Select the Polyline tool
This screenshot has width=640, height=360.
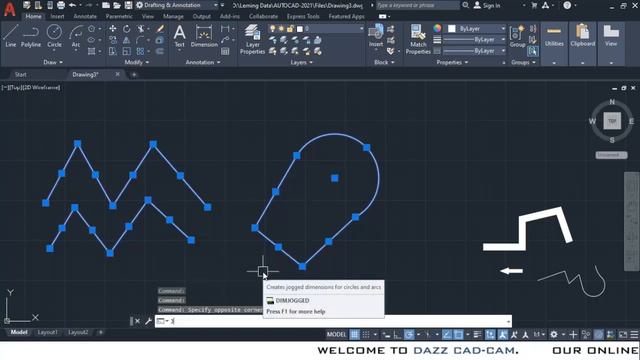(x=31, y=36)
